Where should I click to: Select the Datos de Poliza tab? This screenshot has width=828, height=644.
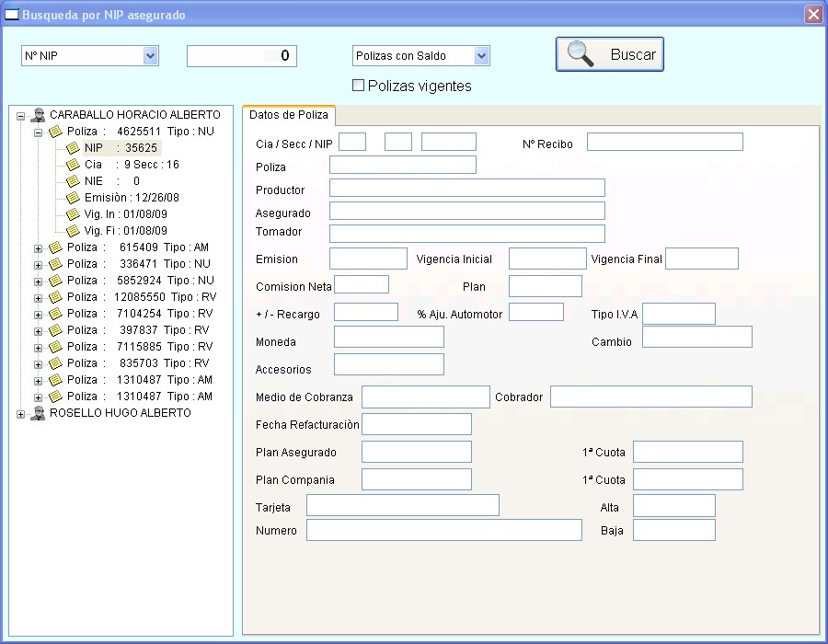pos(289,115)
